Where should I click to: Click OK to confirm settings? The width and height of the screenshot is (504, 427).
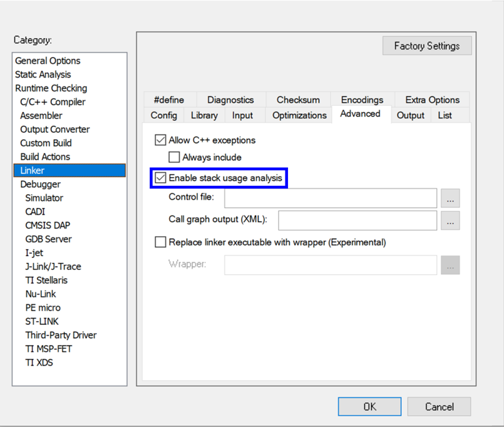point(369,406)
